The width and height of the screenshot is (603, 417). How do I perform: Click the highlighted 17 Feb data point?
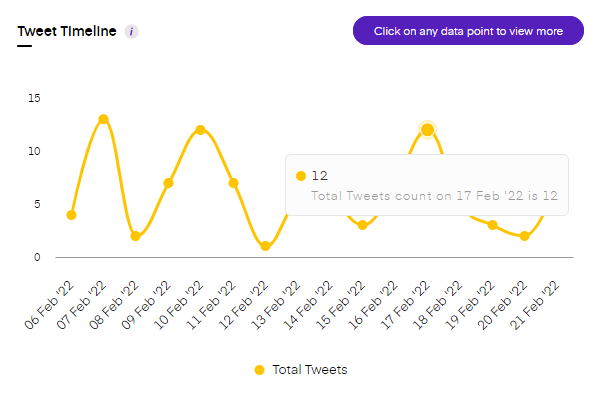(427, 129)
